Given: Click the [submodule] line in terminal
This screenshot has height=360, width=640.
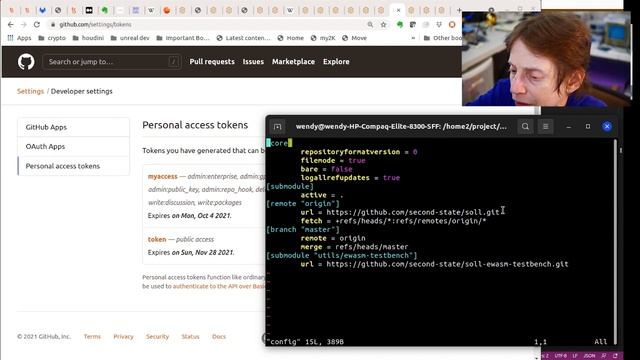Looking at the screenshot, I should [x=290, y=187].
